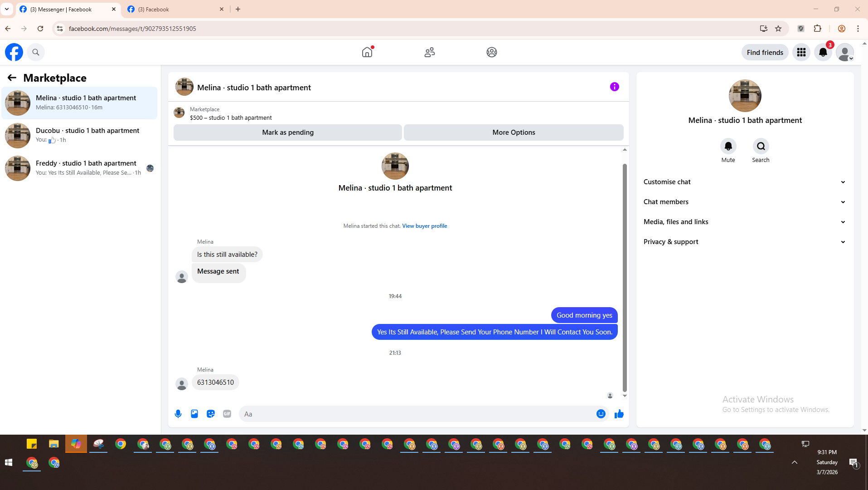Reload the current page
This screenshot has width=868, height=490.
40,29
